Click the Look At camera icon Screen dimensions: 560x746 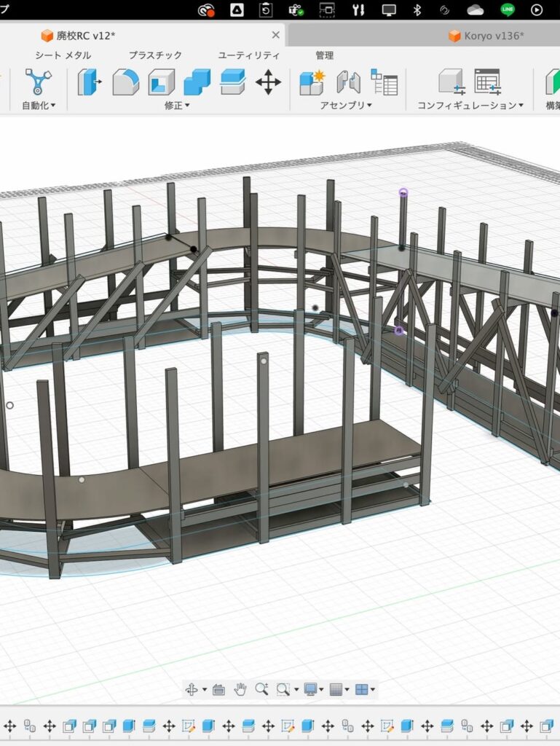point(218,689)
